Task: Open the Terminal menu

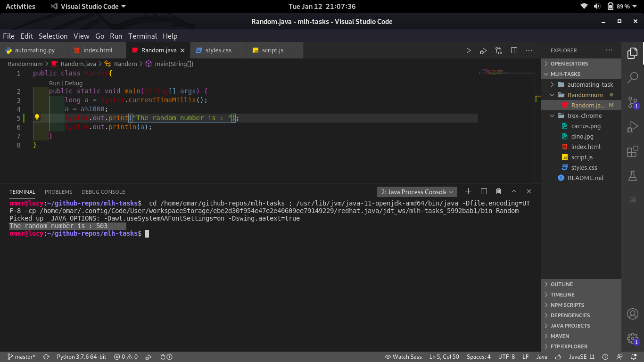Action: coord(142,36)
